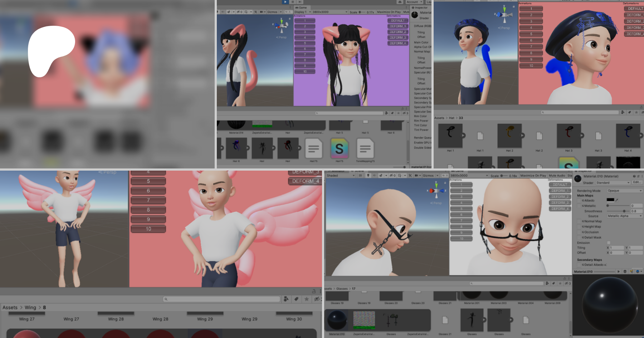Toggle Maximize On Play in the purple hair Game view
Viewport: 644px width, 338px height.
pos(389,12)
